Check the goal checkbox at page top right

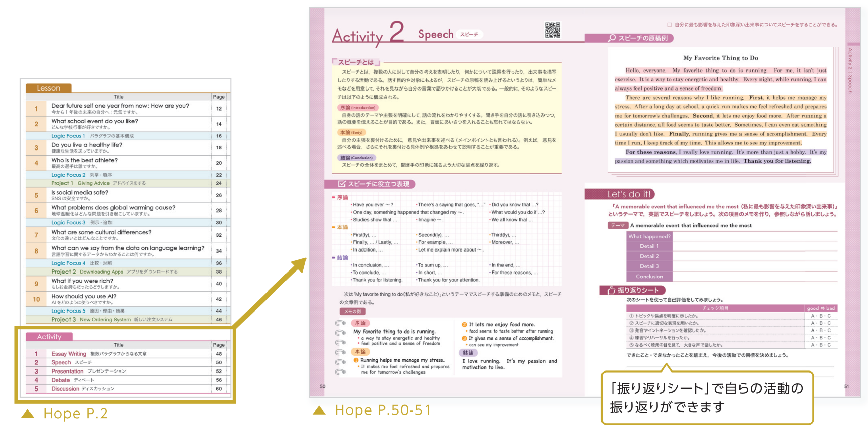coord(669,25)
